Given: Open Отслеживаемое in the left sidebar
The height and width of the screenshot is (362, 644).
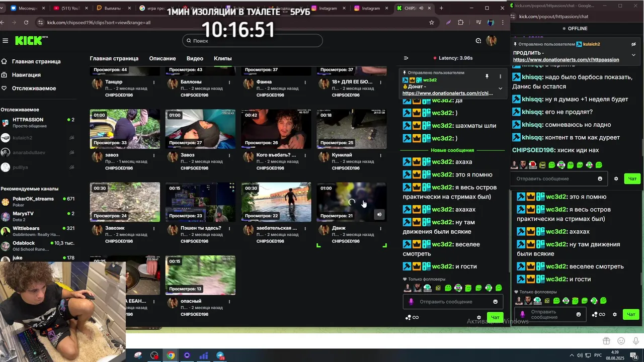Looking at the screenshot, I should 29,88.
